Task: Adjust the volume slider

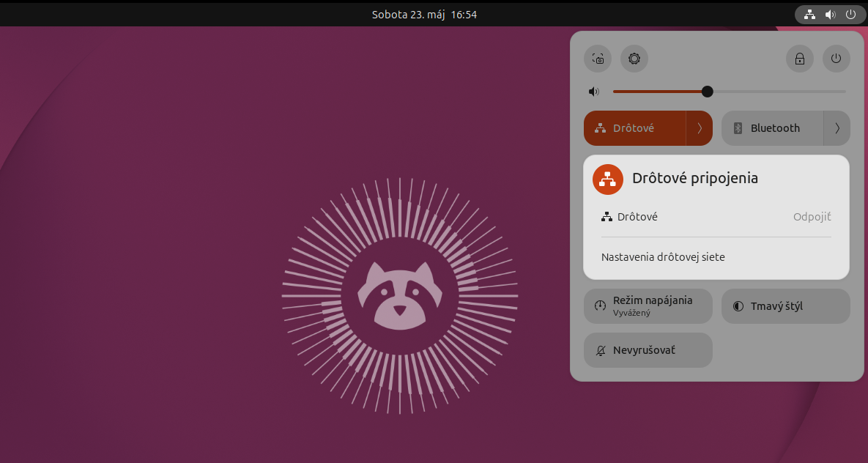Action: tap(729, 92)
